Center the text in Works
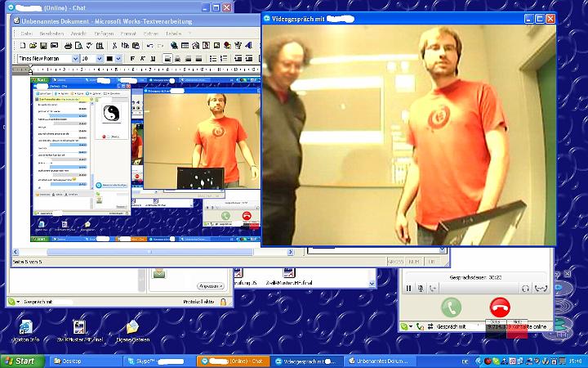 178,59
